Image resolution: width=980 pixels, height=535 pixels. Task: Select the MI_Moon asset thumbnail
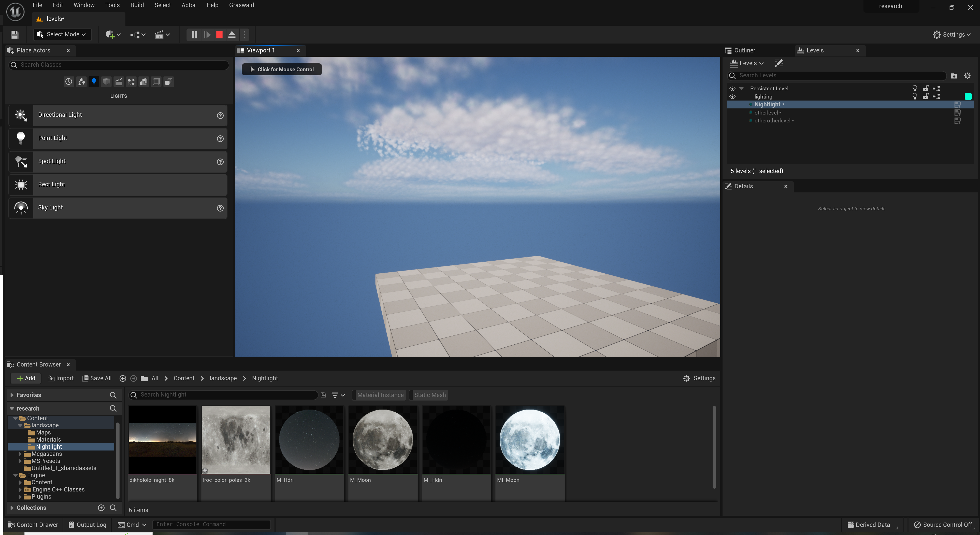coord(530,440)
